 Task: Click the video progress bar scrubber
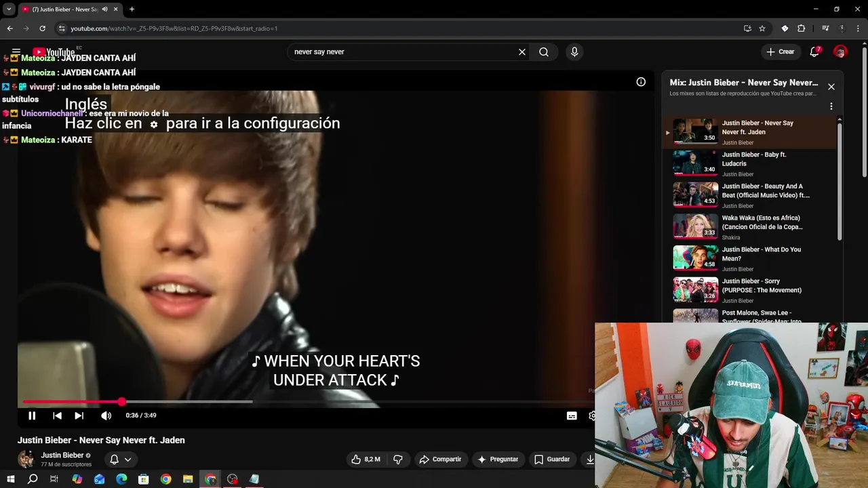pyautogui.click(x=121, y=402)
